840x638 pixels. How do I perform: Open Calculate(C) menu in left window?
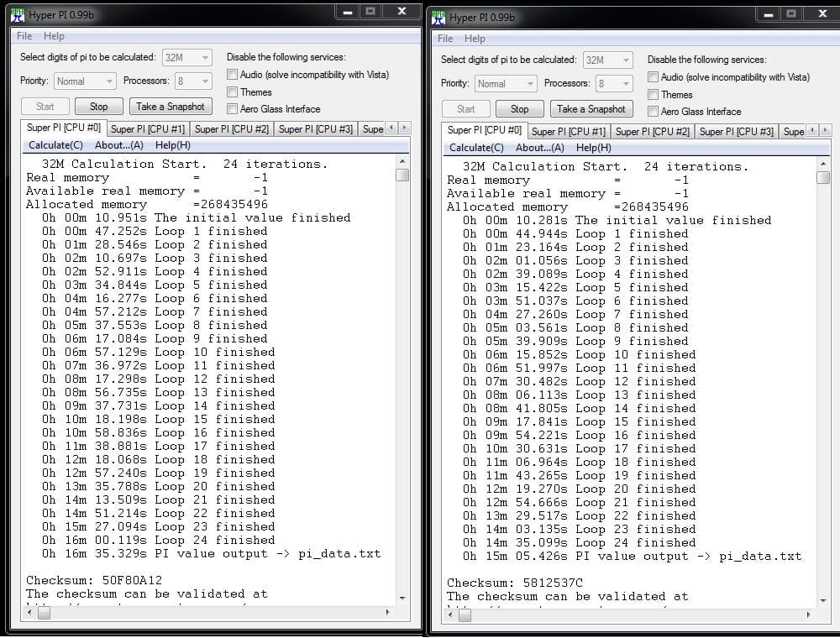coord(55,145)
